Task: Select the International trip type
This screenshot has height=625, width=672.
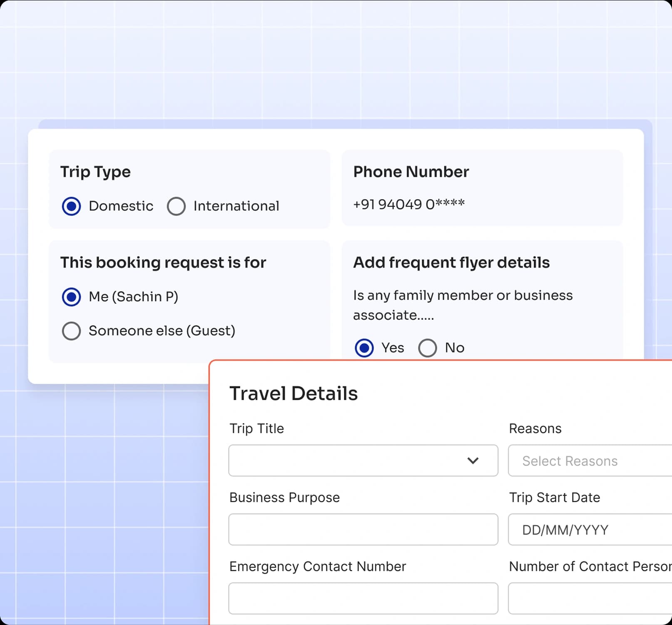Action: [x=176, y=206]
